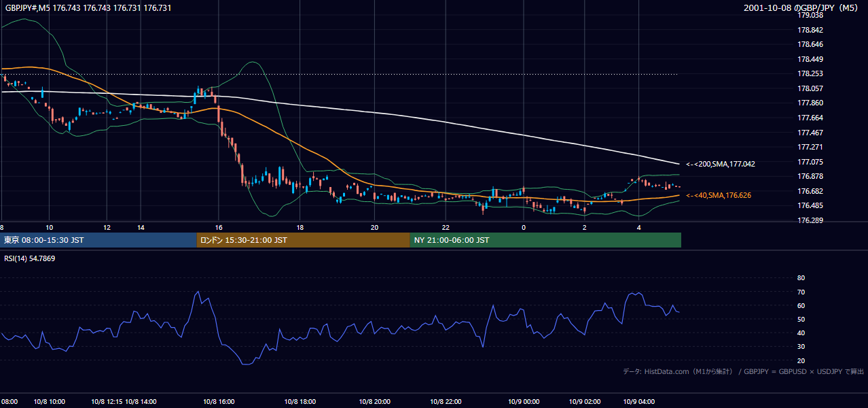Click the bottom time label 10/8 22:00
This screenshot has height=408, width=868.
pos(446,402)
